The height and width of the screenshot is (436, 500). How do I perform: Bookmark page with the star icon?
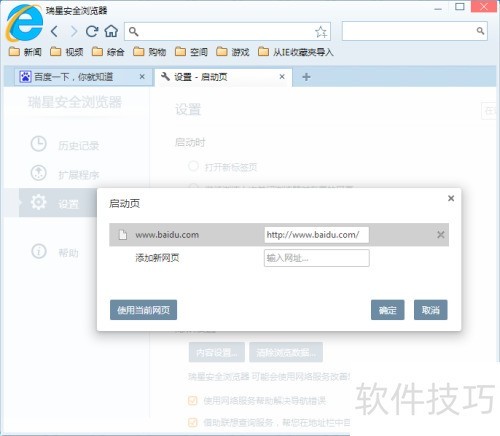pos(321,32)
